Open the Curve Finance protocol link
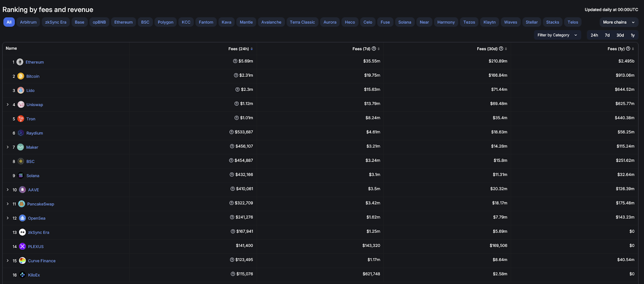Image resolution: width=644 pixels, height=284 pixels. (42, 261)
